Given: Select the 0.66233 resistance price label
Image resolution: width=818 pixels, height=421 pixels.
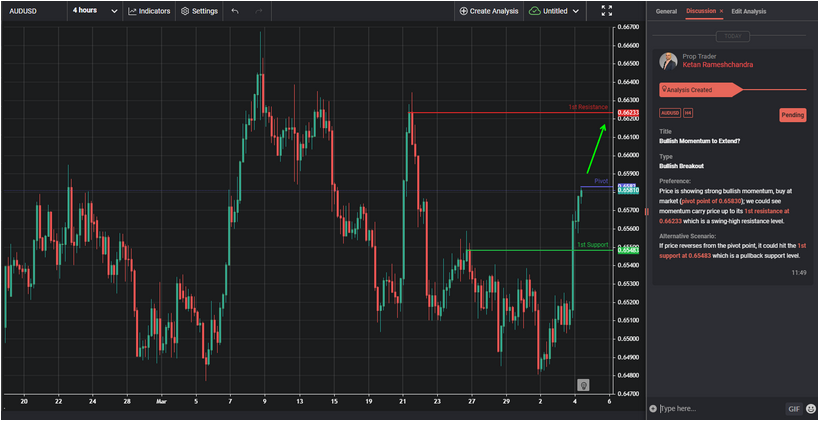Looking at the screenshot, I should coord(627,113).
